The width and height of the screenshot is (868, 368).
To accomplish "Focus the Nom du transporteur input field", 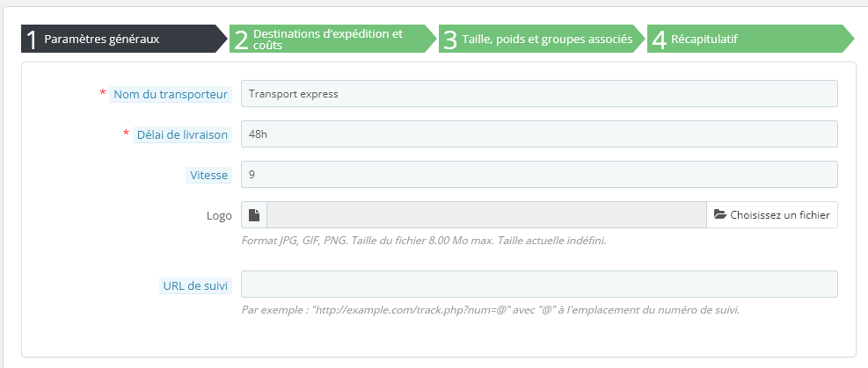I will (x=539, y=94).
